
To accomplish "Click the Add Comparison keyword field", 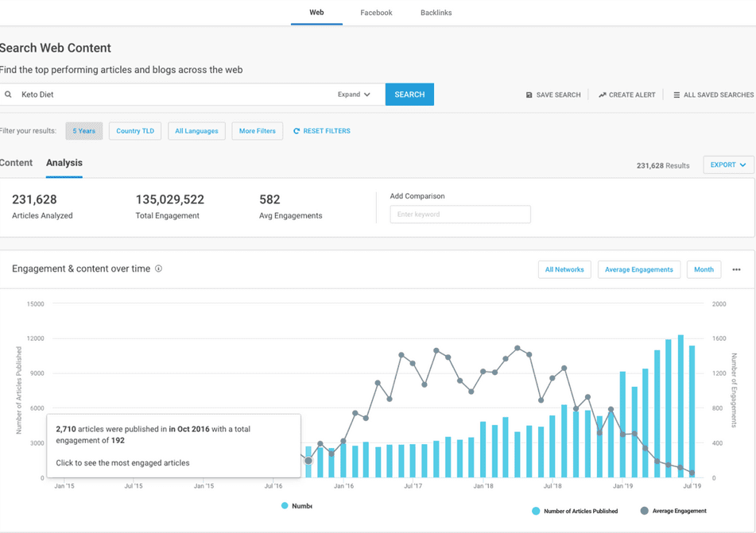I will (459, 214).
